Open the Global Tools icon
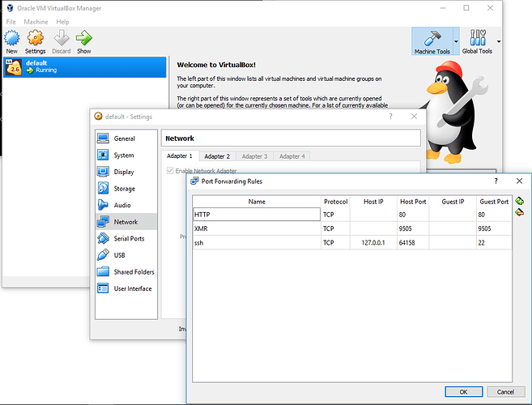Screen dimensions: 532x405 click(x=477, y=41)
